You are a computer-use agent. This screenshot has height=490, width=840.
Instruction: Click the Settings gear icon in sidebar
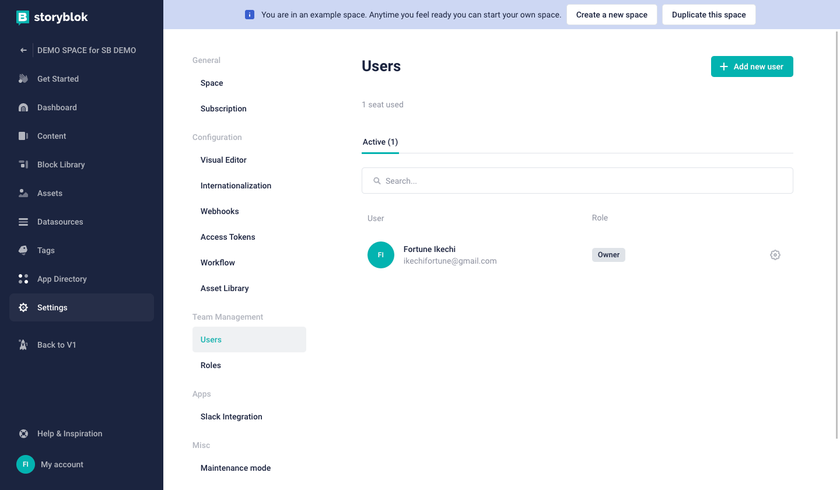click(23, 307)
